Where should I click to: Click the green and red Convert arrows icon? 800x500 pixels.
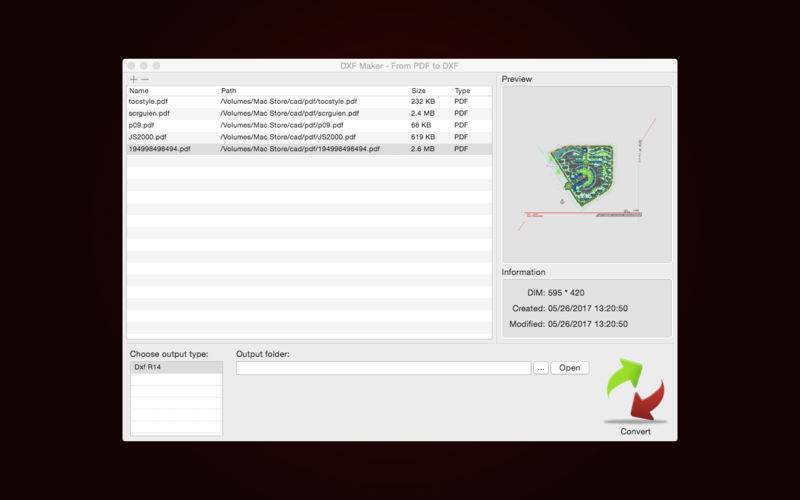point(635,391)
